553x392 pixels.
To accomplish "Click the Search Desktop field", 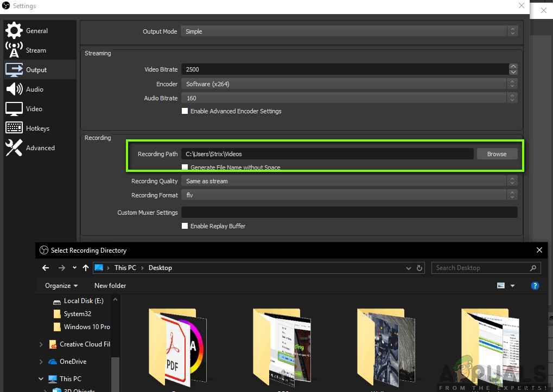I will 486,268.
